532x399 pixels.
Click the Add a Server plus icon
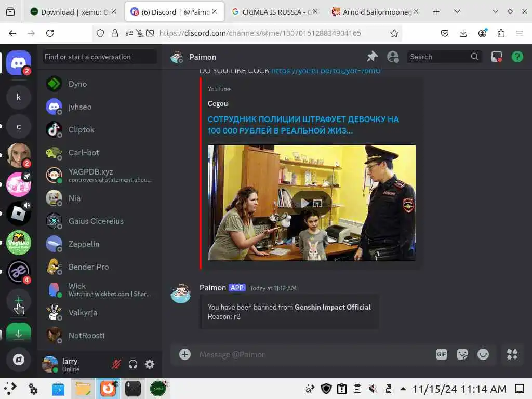19,301
